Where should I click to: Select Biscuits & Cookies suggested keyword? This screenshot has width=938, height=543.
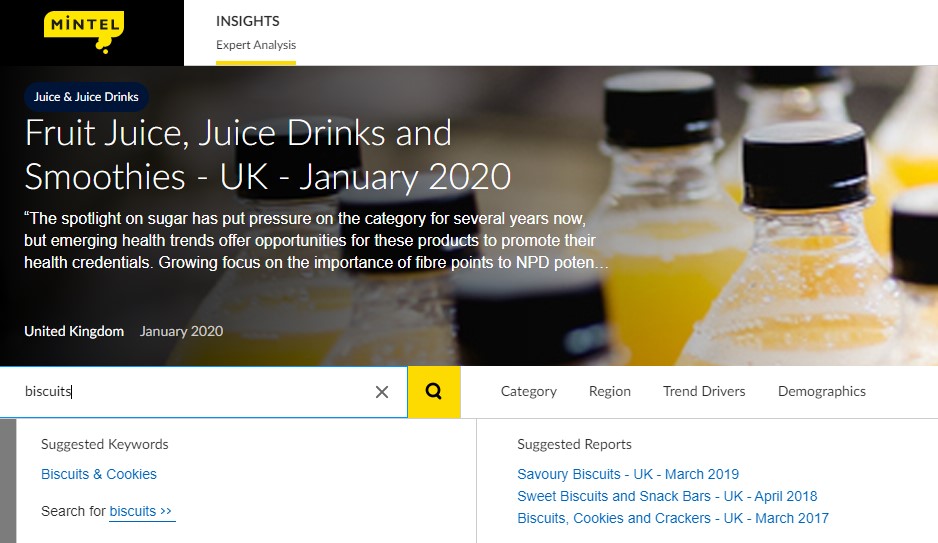[99, 474]
